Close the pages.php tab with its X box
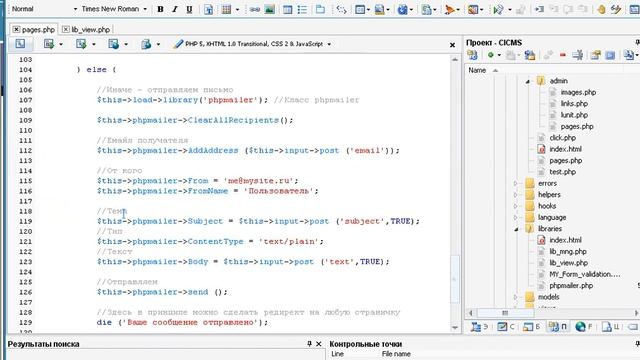This screenshot has height=360, width=640. click(16, 29)
